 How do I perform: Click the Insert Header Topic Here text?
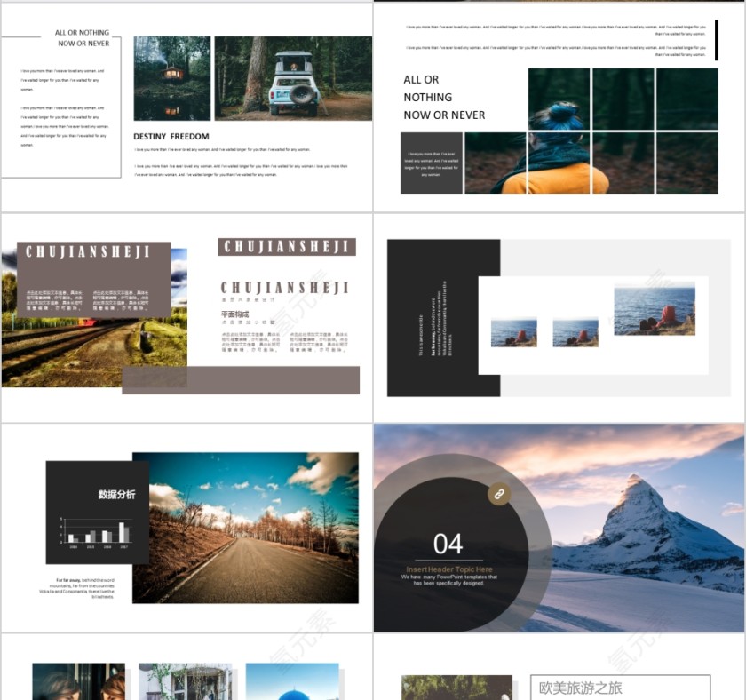pos(448,569)
